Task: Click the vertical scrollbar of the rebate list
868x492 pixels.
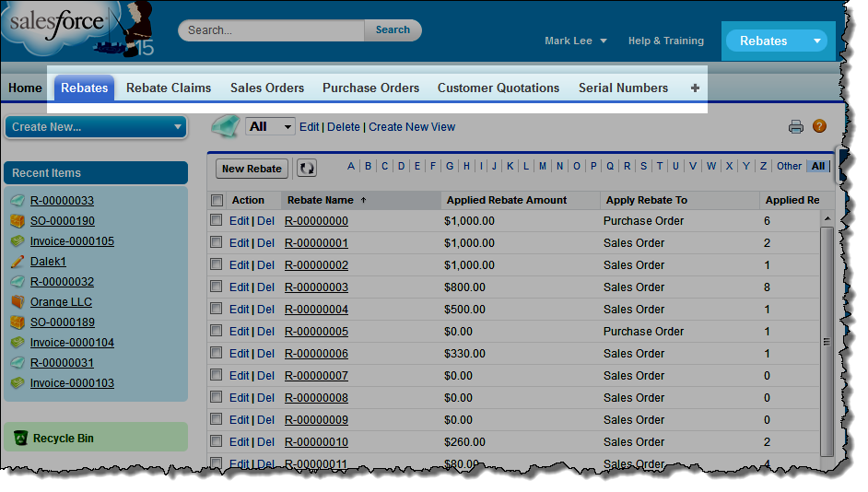Action: tap(827, 341)
